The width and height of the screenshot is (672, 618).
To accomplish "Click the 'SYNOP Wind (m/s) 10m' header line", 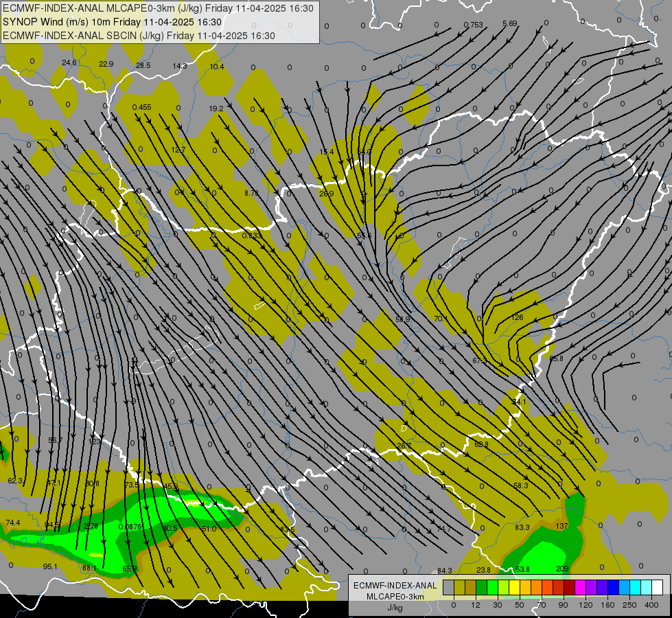I will click(113, 22).
